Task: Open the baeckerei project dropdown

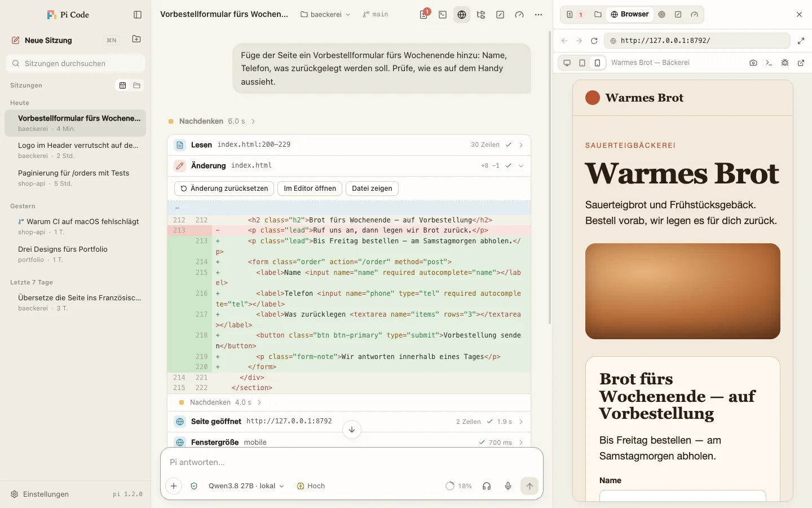Action: 325,15
